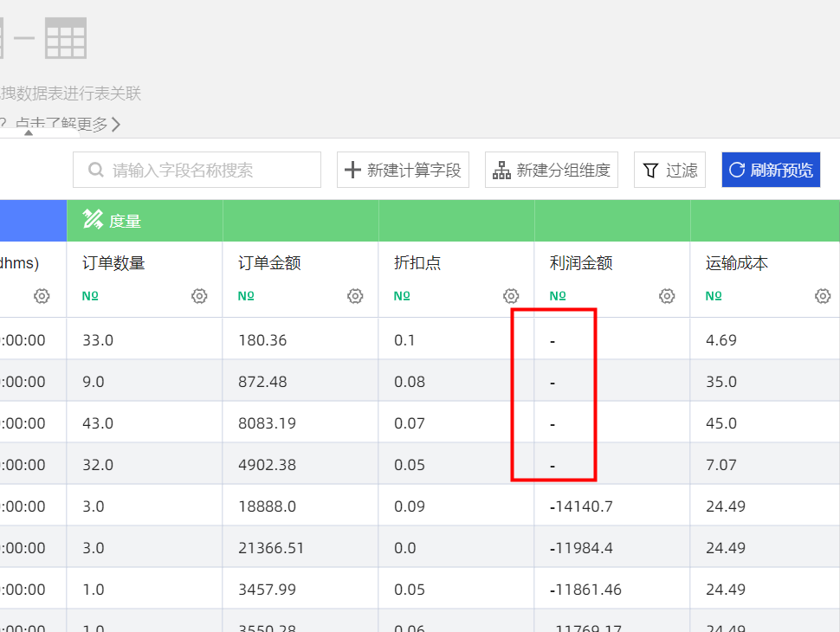The width and height of the screenshot is (840, 632).
Task: Click the gear icon in 折扣点 column
Action: pos(511,296)
